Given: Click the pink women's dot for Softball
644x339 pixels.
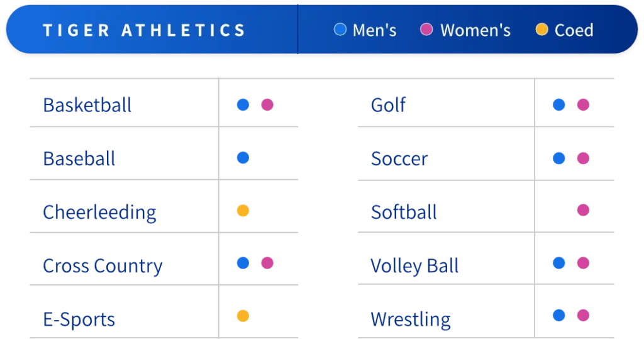Looking at the screenshot, I should click(583, 209).
